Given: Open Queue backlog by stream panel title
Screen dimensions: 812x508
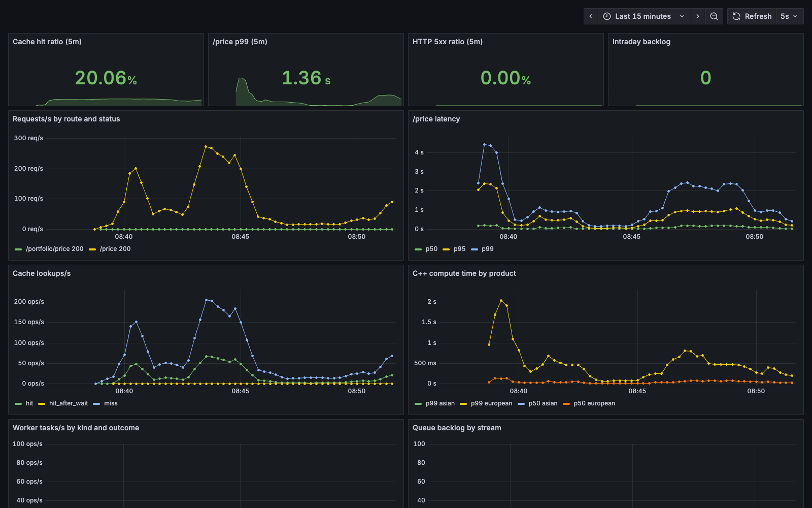Looking at the screenshot, I should pos(457,428).
